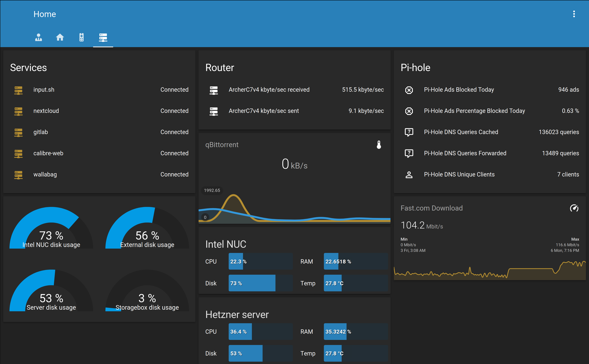Click the 9.1 kbyte/sec sent value
The height and width of the screenshot is (364, 589).
click(366, 111)
